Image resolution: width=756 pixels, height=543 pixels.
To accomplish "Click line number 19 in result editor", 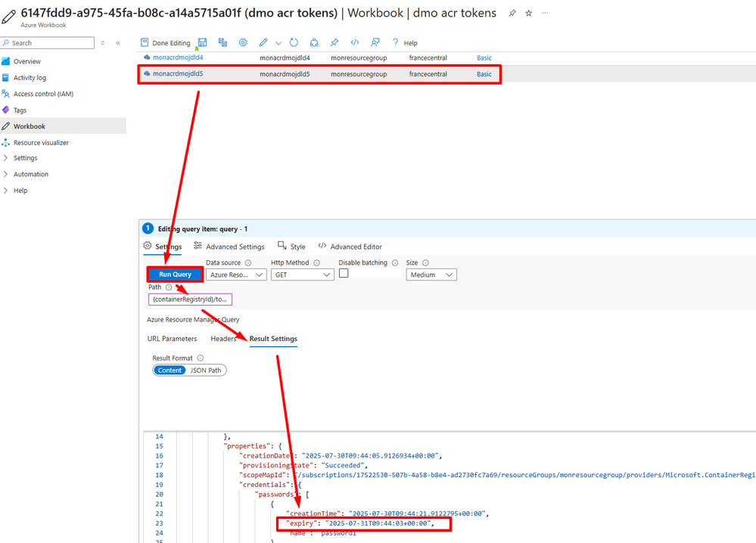I will [x=159, y=485].
